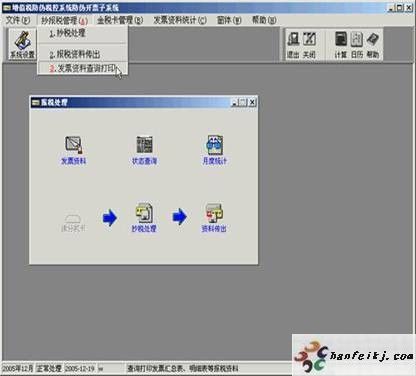The image size is (416, 376).
Task: Click the 关闭 toolbar icon
Action: [309, 45]
